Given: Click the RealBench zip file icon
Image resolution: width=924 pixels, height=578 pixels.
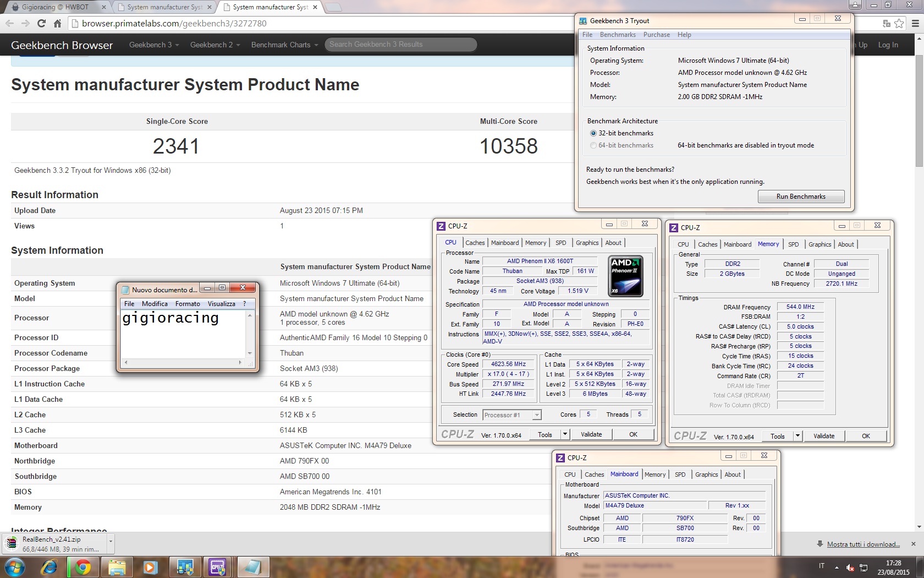Looking at the screenshot, I should point(12,544).
